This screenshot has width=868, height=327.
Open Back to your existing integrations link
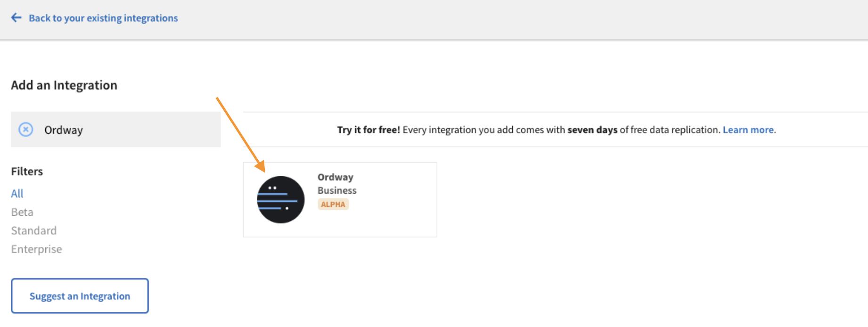pyautogui.click(x=103, y=18)
